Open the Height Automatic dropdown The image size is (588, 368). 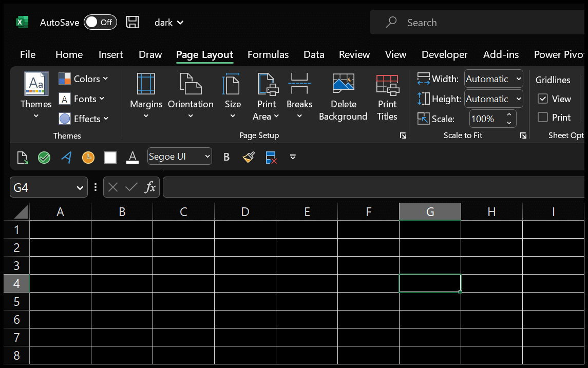(494, 99)
